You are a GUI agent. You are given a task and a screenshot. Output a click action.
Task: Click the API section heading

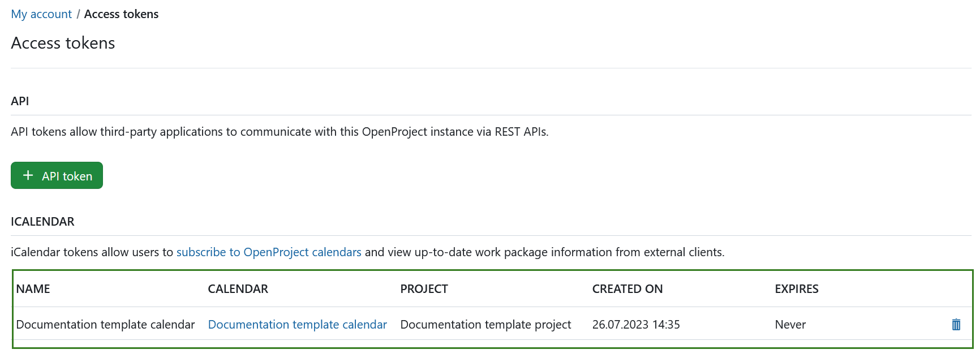coord(20,101)
